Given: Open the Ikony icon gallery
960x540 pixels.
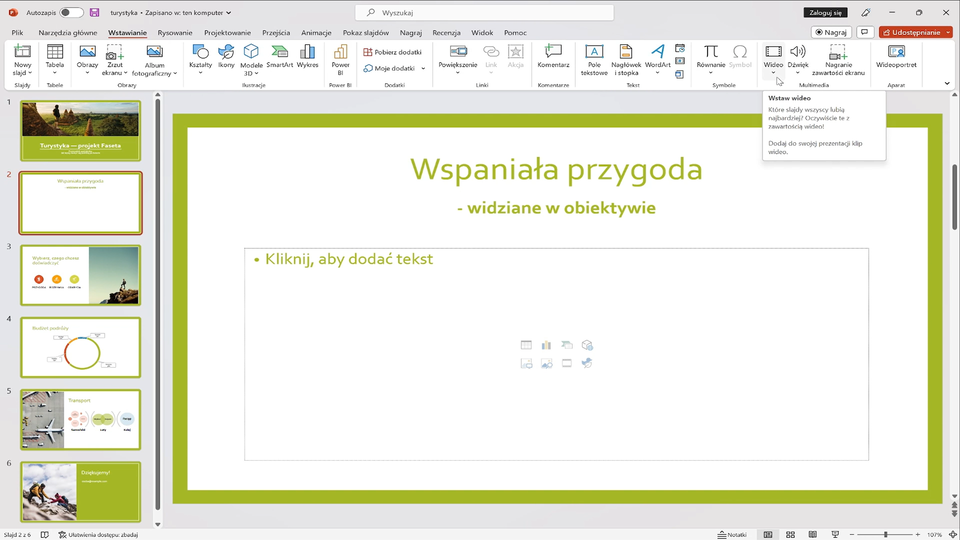Looking at the screenshot, I should [x=226, y=56].
